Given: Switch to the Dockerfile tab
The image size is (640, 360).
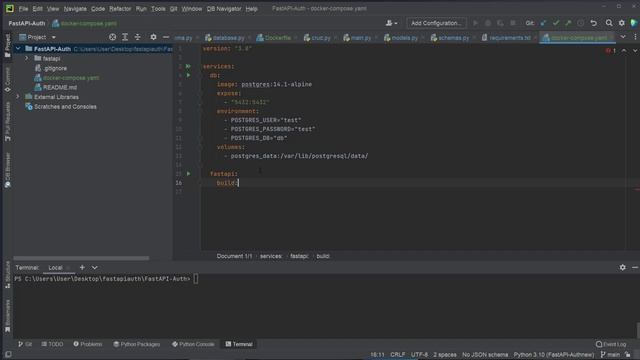Looking at the screenshot, I should pyautogui.click(x=274, y=38).
